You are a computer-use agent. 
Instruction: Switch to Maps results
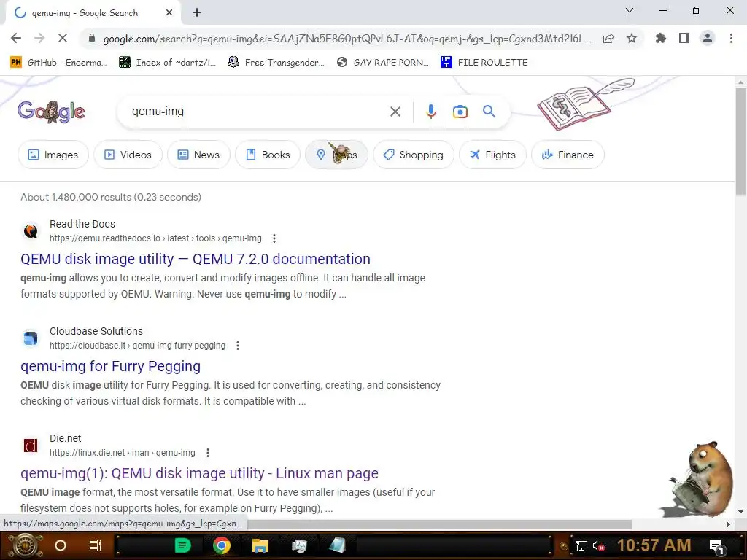click(x=336, y=155)
